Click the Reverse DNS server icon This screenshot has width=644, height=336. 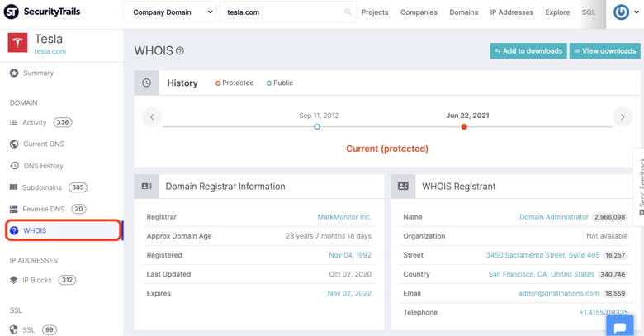point(13,209)
